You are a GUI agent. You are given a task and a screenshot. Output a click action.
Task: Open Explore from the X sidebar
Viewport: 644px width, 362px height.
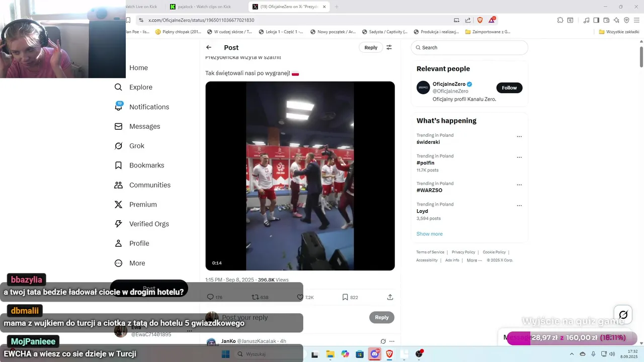click(133, 87)
